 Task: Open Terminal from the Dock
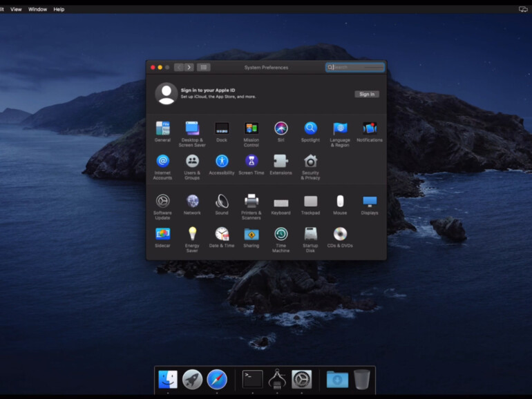252,379
